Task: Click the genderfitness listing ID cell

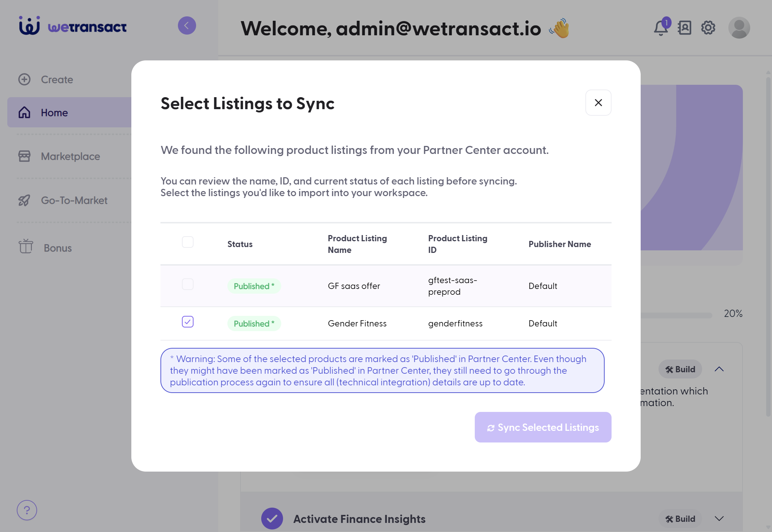Action: 455,323
